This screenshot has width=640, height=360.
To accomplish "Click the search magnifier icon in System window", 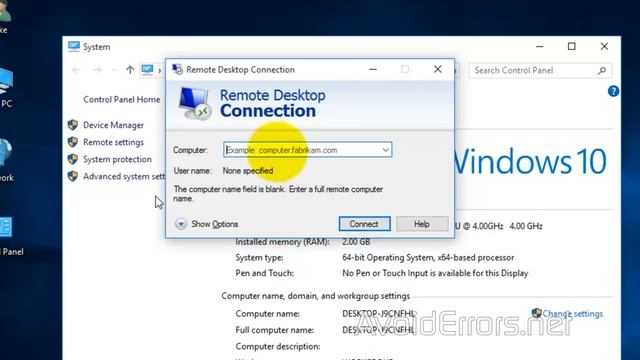I will [x=602, y=71].
